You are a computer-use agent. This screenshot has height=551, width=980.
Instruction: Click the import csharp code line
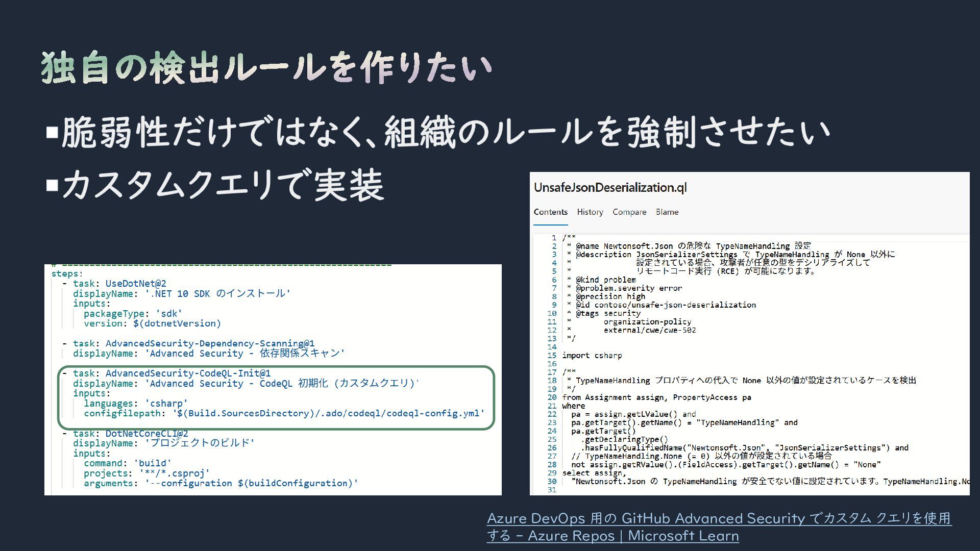(x=592, y=356)
